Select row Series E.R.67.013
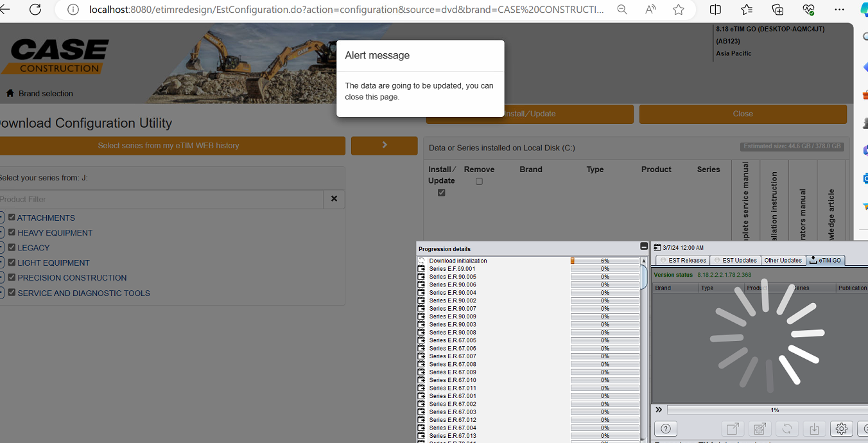Image resolution: width=868 pixels, height=443 pixels. click(528, 436)
